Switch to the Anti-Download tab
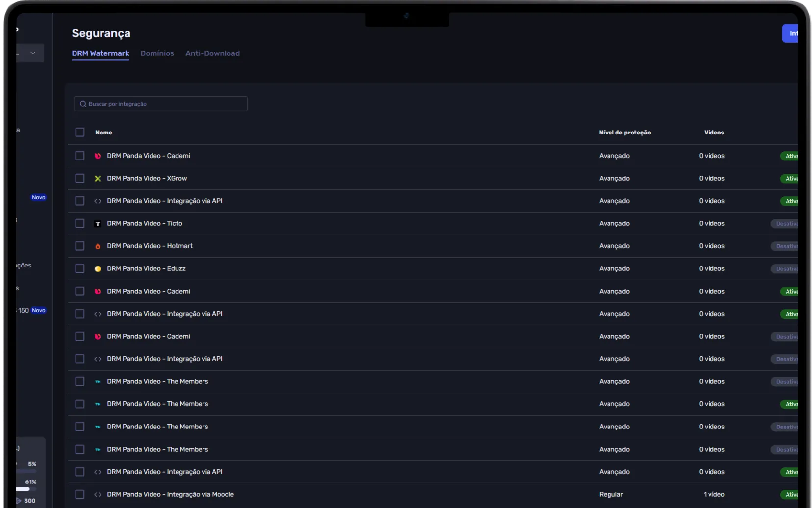812x508 pixels. coord(212,53)
